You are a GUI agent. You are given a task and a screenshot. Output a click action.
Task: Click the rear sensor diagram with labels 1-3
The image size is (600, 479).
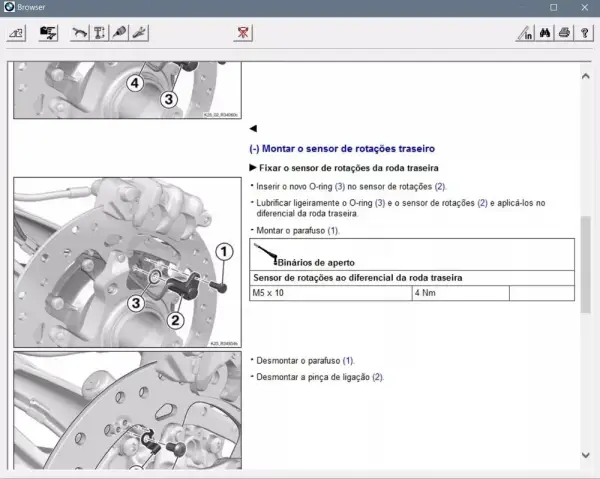(127, 262)
